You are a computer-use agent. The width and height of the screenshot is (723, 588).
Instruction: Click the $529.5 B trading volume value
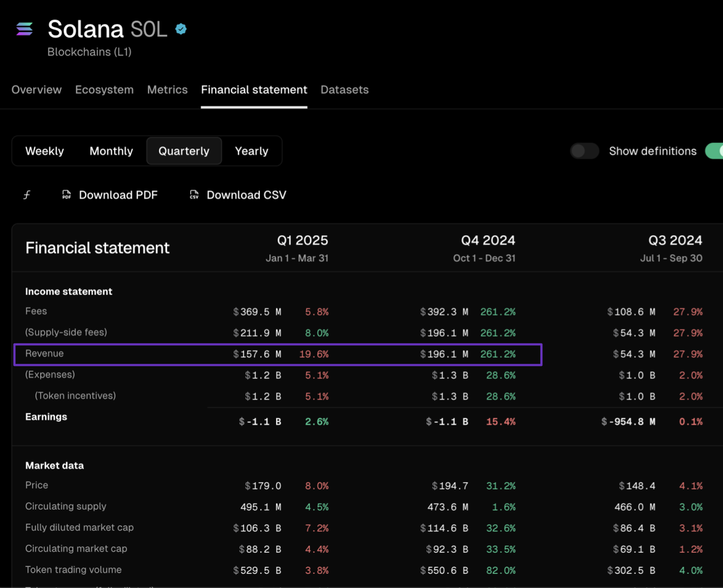pyautogui.click(x=257, y=571)
